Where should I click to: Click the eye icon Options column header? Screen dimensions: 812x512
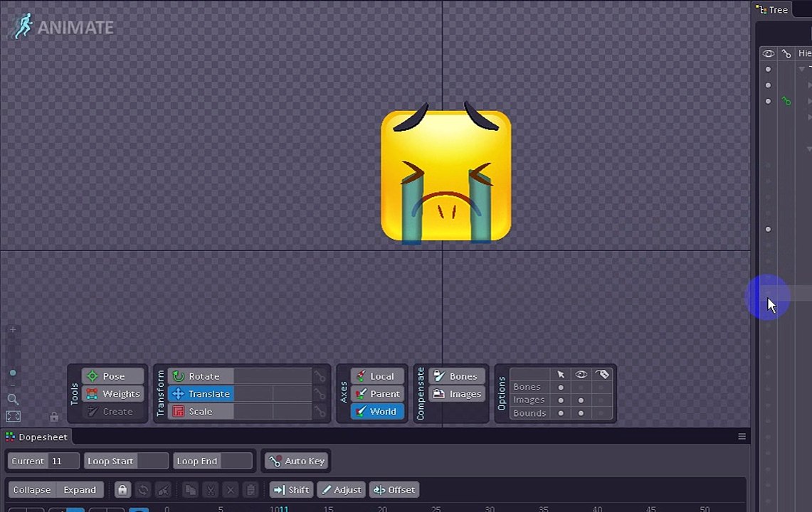click(x=581, y=374)
